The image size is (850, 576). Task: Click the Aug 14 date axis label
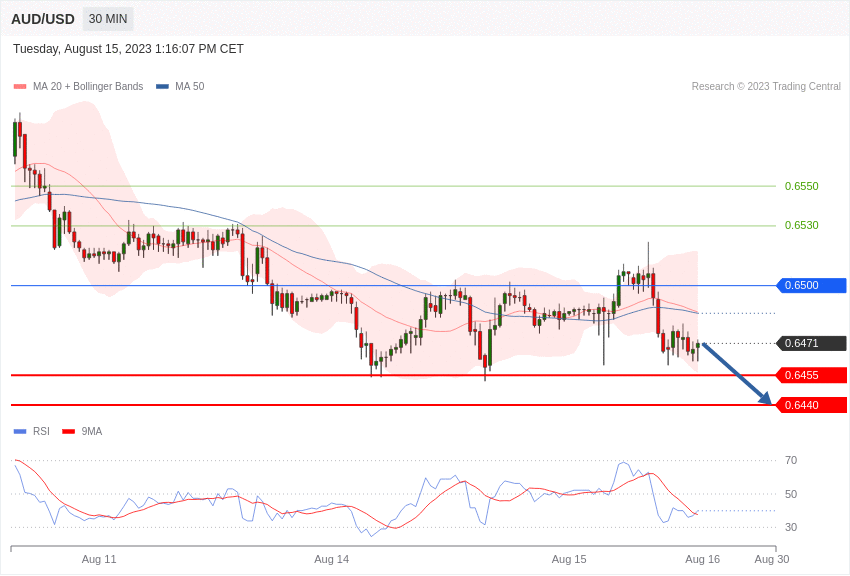(332, 559)
